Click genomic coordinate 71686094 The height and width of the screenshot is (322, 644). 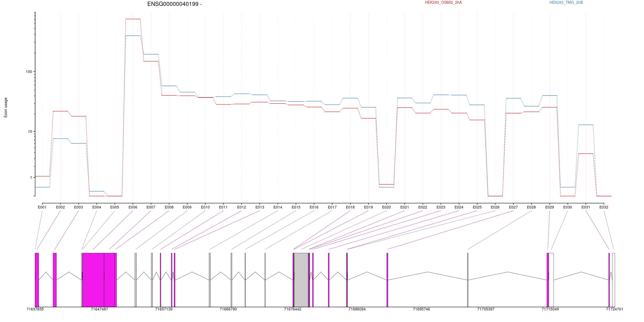pyautogui.click(x=357, y=309)
